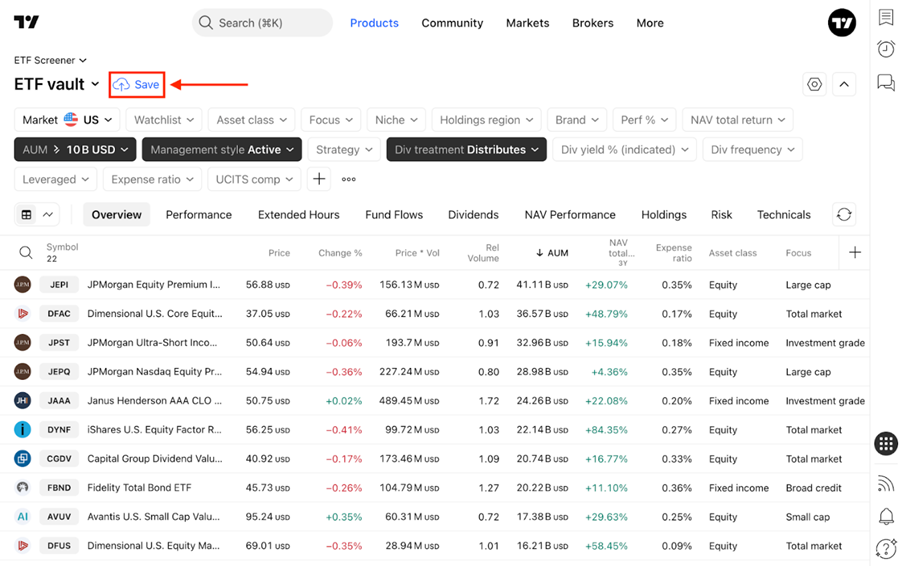Sort by the AUM column header

tap(552, 253)
